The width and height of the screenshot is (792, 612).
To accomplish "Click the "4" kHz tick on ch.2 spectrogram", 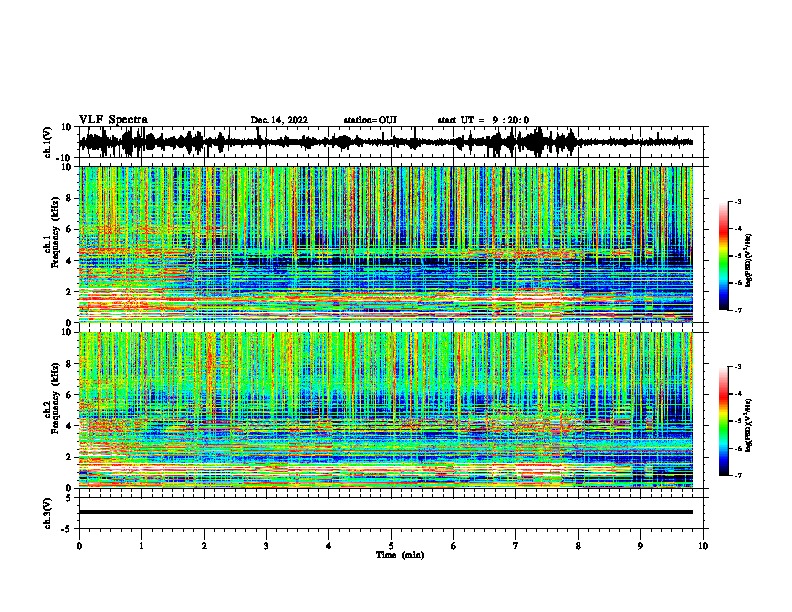I will click(70, 426).
